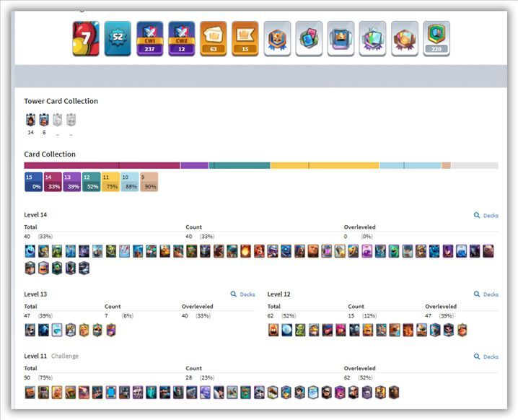Select the Graveyard skull card in Level 11
The width and height of the screenshot is (518, 420).
click(366, 393)
